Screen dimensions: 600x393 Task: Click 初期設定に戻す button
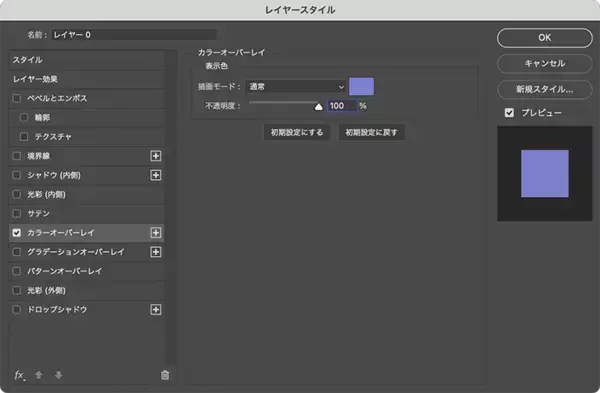coord(372,132)
